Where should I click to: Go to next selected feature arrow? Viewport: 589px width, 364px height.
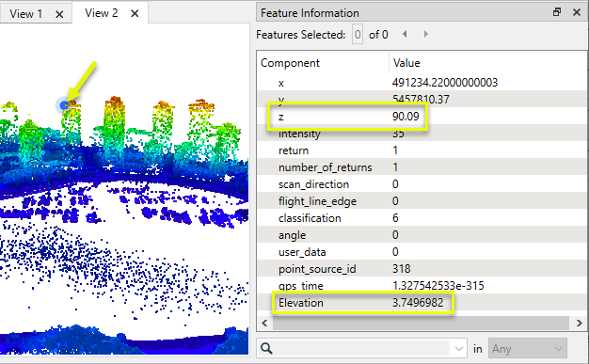[x=425, y=34]
